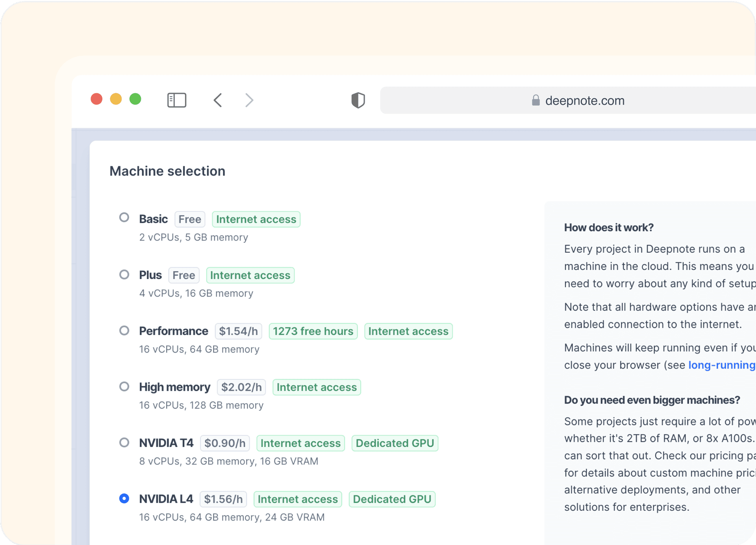Click Dedicated GPU badge on NVIDIA T4

(395, 443)
